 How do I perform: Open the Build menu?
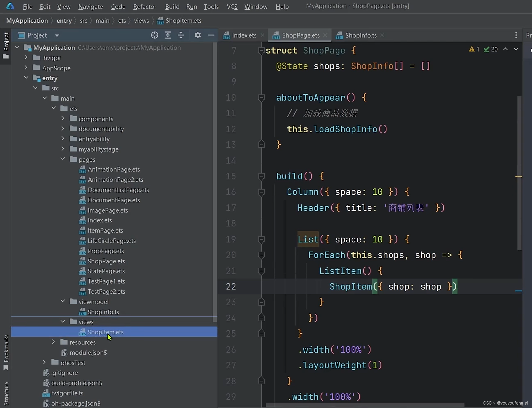pos(172,7)
